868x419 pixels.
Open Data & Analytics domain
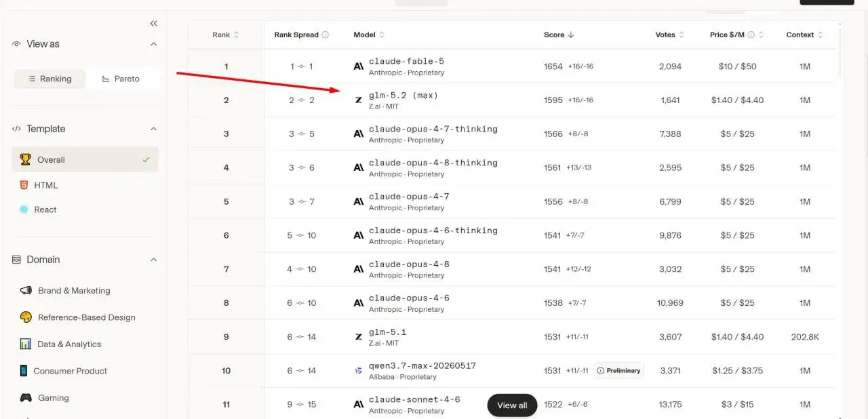click(x=69, y=344)
